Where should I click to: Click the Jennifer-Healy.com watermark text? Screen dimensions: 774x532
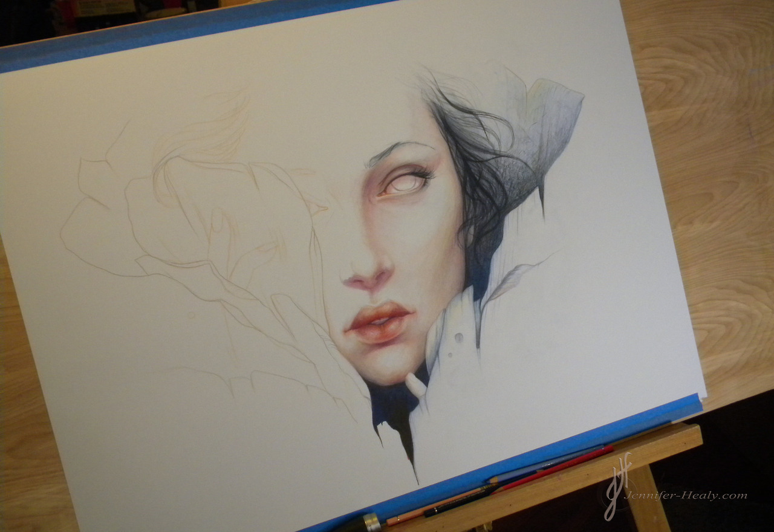tap(686, 496)
